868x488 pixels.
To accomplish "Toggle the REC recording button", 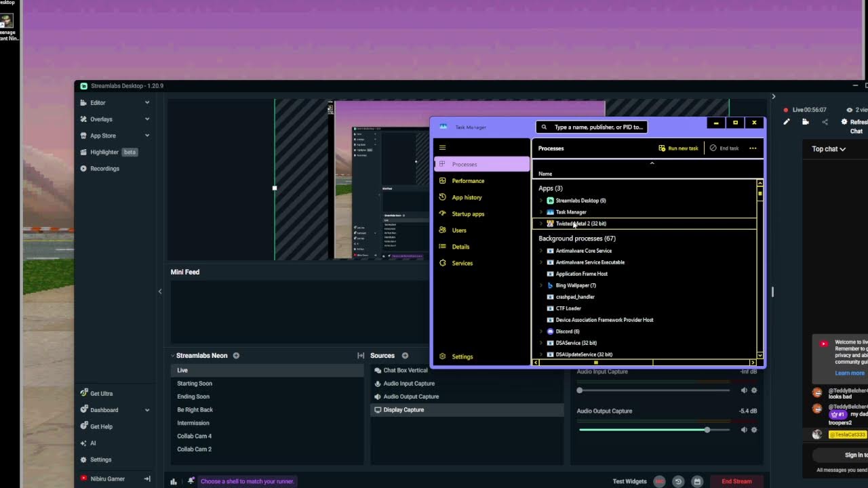I will (x=659, y=481).
